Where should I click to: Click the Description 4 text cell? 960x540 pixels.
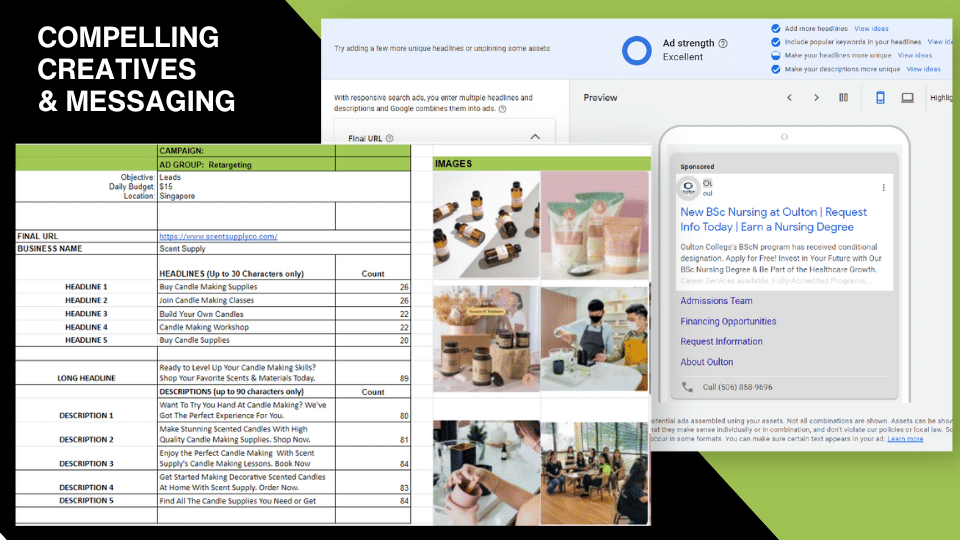pyautogui.click(x=246, y=482)
